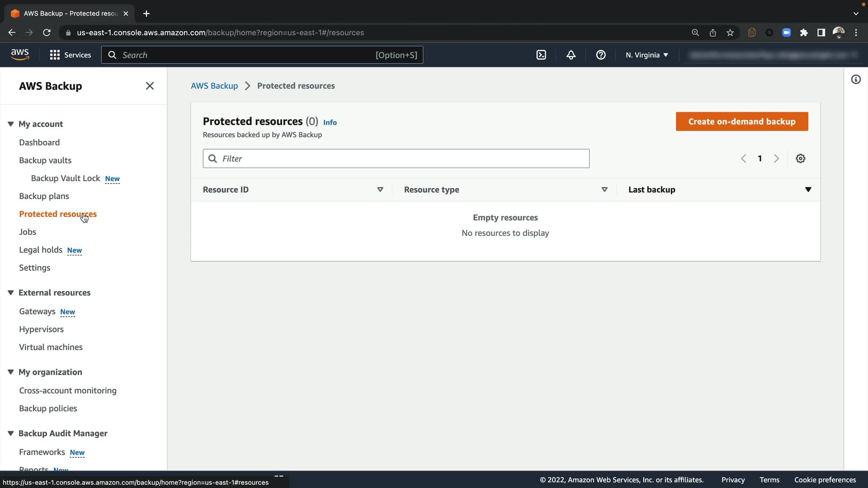
Task: Open AWS CloudShell terminal icon
Action: pos(541,55)
